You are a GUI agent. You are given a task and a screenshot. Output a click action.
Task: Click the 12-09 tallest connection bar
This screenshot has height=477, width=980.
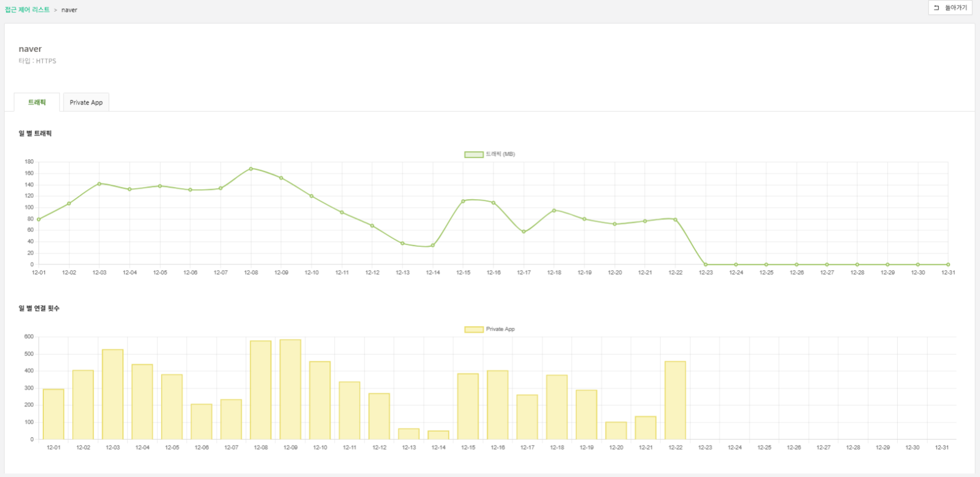[x=290, y=389]
